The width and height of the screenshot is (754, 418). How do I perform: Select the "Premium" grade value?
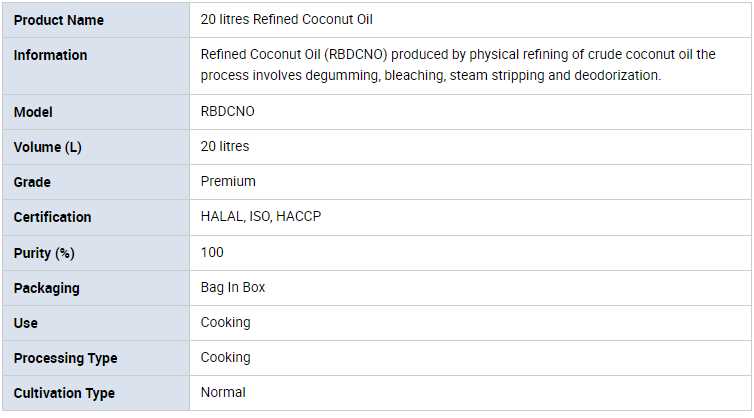tap(228, 182)
